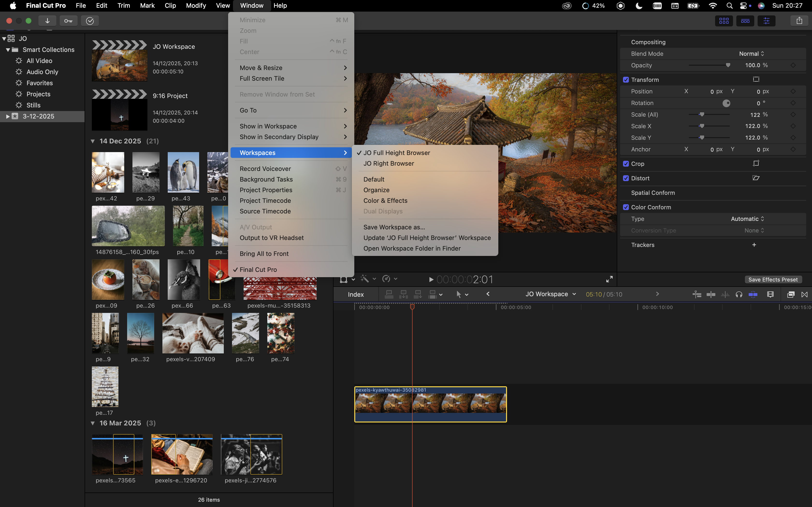Toggle the inspector sliders icon

(766, 21)
